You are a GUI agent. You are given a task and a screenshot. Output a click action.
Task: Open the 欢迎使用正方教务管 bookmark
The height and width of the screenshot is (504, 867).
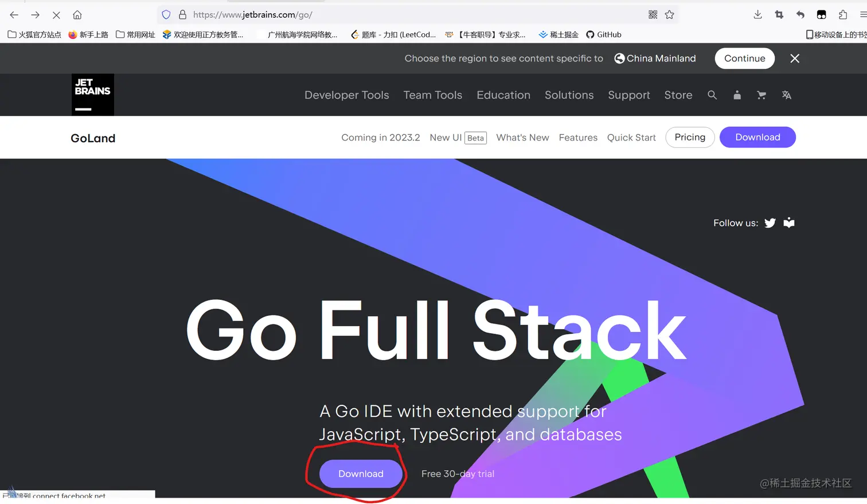coord(203,34)
